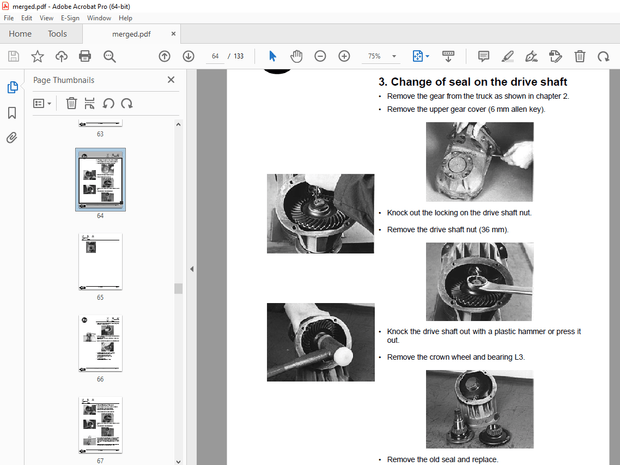Screen dimensions: 620x465
Task: Click the thumbnails scrollbar handle
Action: pyautogui.click(x=178, y=288)
